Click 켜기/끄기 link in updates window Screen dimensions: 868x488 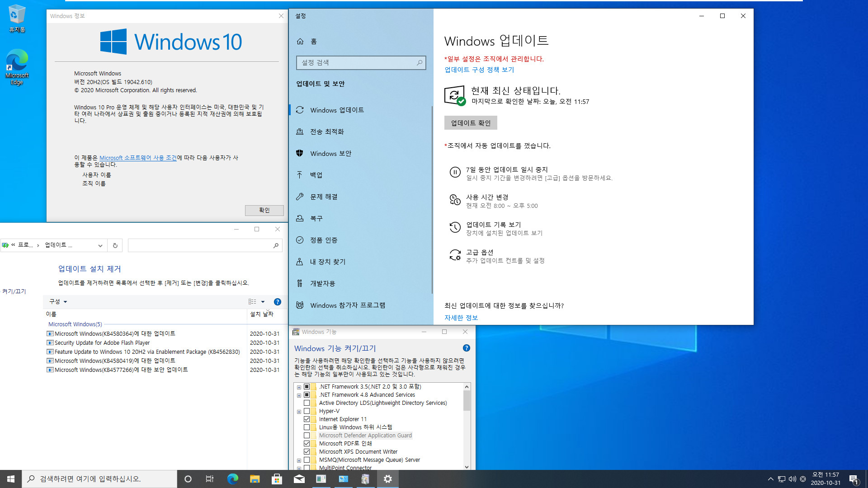pos(14,291)
